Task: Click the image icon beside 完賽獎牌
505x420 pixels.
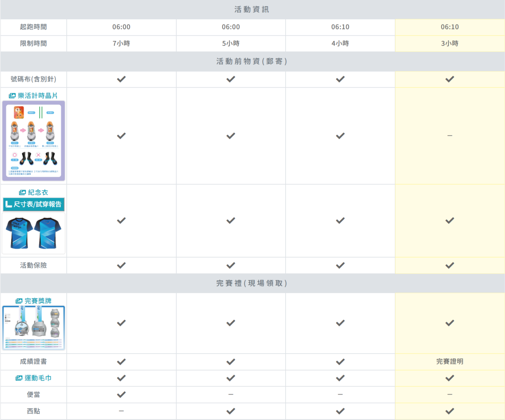Action: coord(19,301)
